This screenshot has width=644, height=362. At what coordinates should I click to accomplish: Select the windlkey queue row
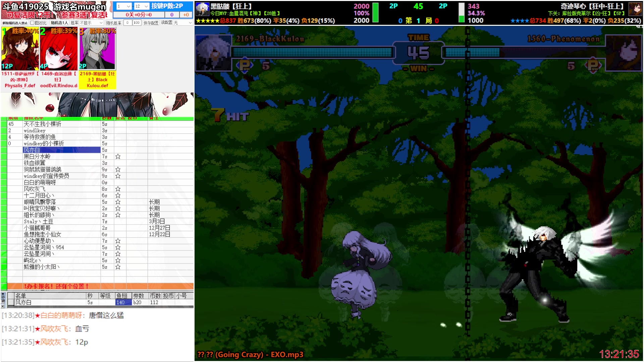(62, 130)
